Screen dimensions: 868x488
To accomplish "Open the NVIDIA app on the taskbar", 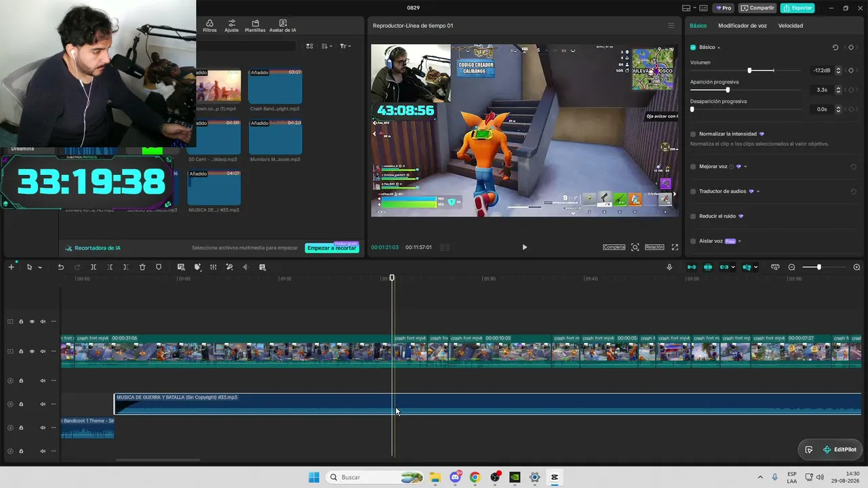I will pos(515,477).
